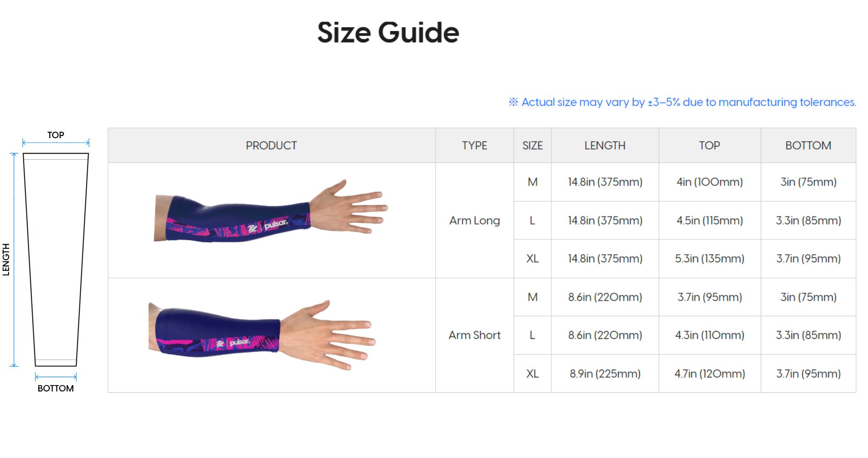
Task: Click the 4in (100mm) top measurement
Action: click(709, 182)
